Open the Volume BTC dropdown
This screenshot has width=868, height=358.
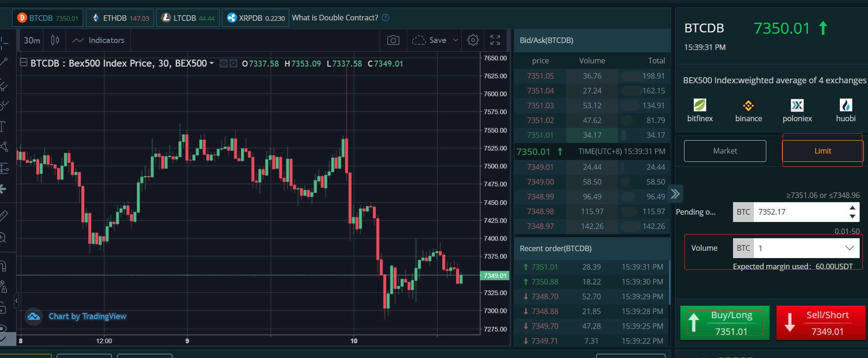pyautogui.click(x=850, y=248)
